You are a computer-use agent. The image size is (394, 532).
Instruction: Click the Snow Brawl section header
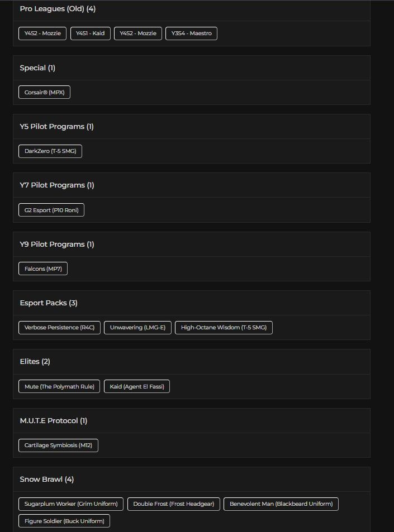tap(47, 480)
